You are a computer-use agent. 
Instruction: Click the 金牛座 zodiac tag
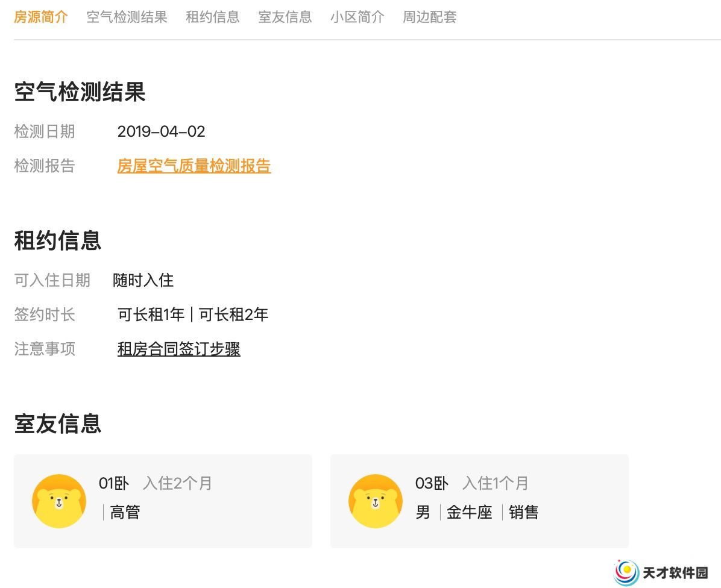470,512
